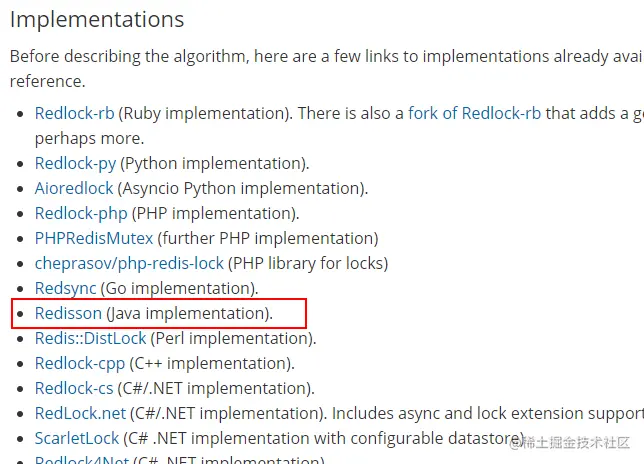Image resolution: width=644 pixels, height=464 pixels.
Task: Follow the RedLock.net link
Action: (80, 413)
